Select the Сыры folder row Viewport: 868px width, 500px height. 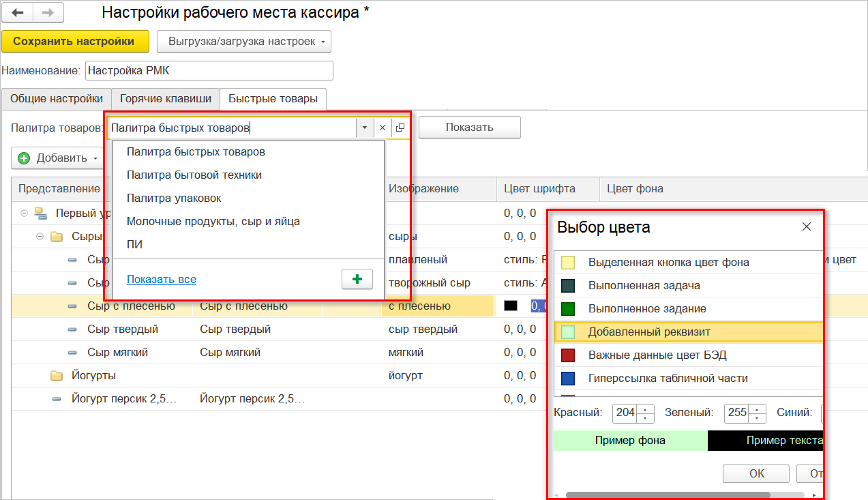click(x=87, y=237)
